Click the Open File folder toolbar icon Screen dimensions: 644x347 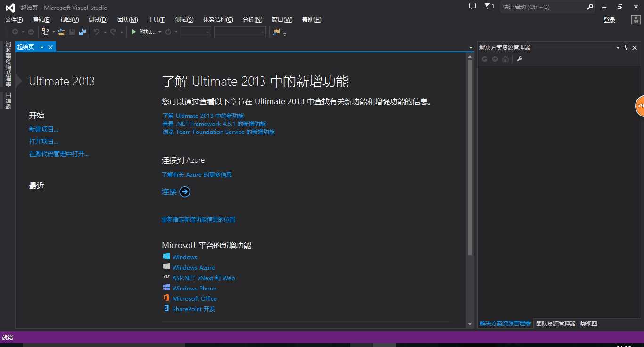(62, 32)
